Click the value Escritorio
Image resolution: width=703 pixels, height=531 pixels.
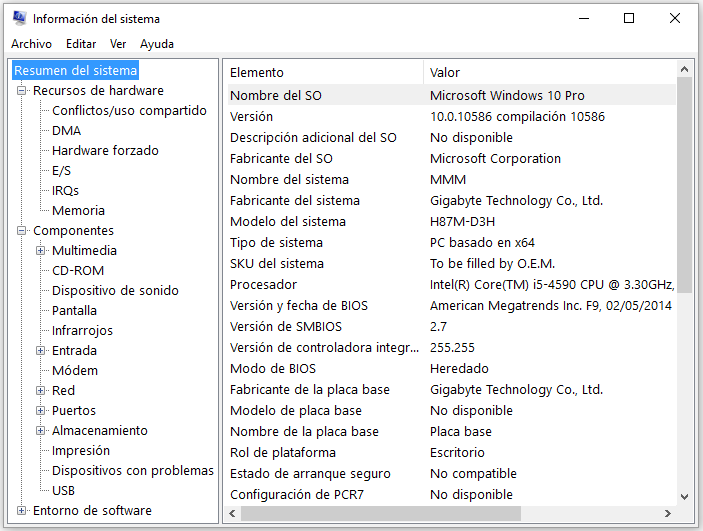(x=457, y=453)
